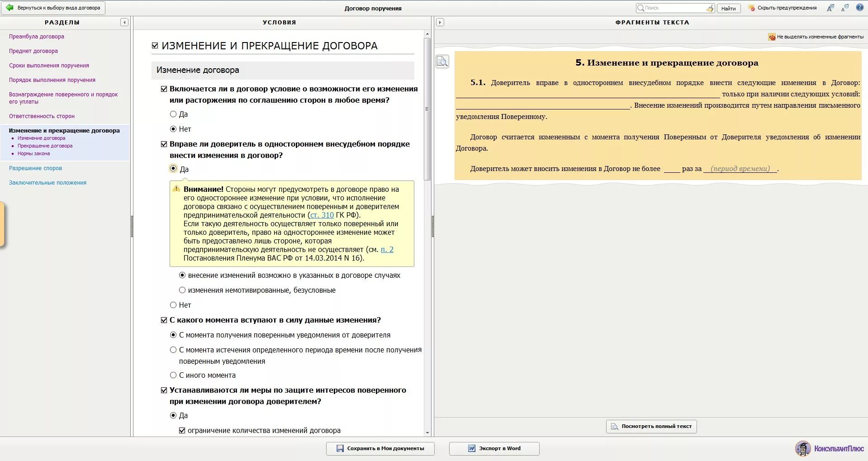Click the floppy disk save icon
Screen dimensions: 868x461
click(340, 448)
